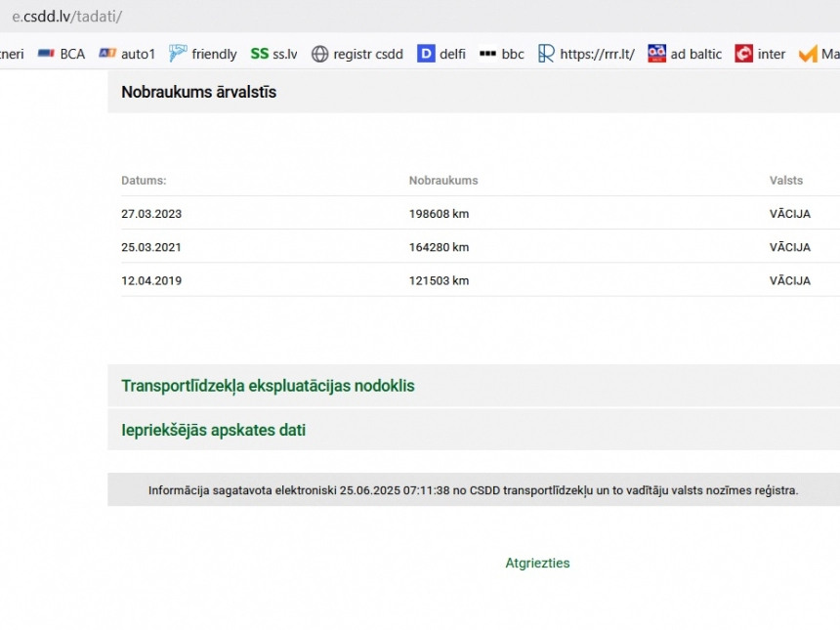
Task: Expand Iepriekšējās apskates dati section
Action: [213, 430]
